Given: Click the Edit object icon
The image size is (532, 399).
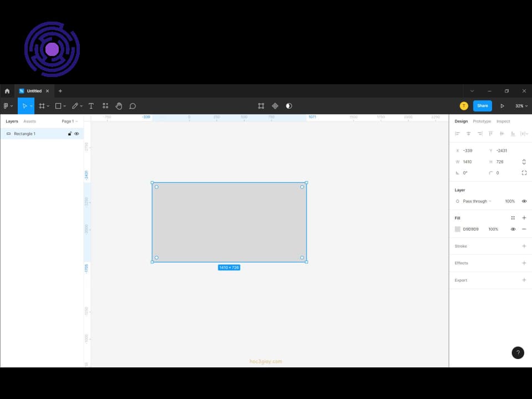Looking at the screenshot, I should tap(261, 106).
